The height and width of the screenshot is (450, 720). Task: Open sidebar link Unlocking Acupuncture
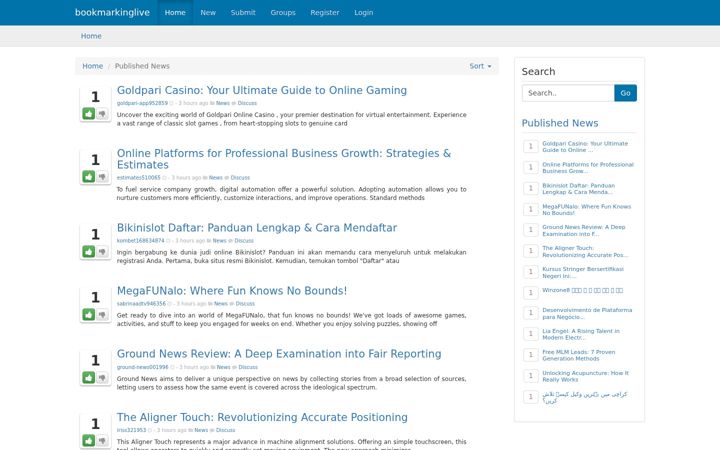(x=585, y=376)
